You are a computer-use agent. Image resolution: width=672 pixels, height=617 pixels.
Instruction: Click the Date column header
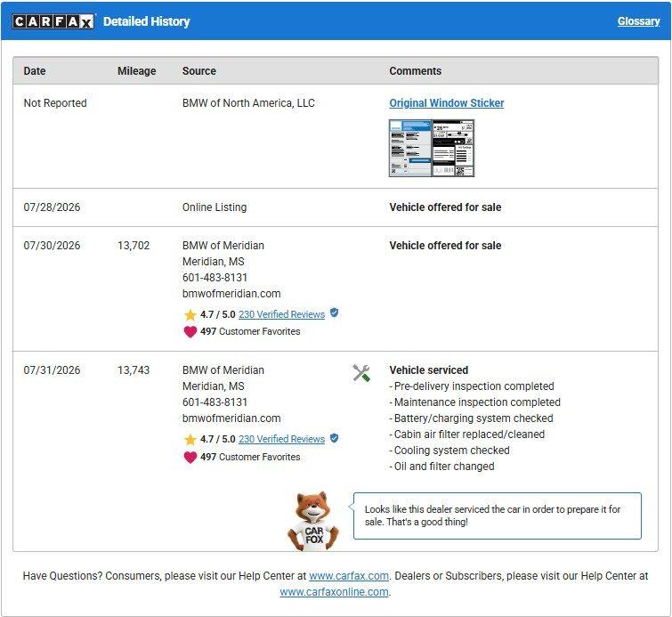tap(35, 70)
